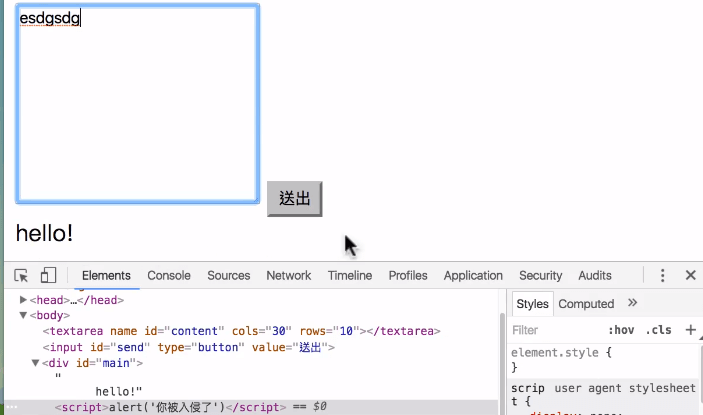703x415 pixels.
Task: Open the Network tab
Action: point(289,275)
